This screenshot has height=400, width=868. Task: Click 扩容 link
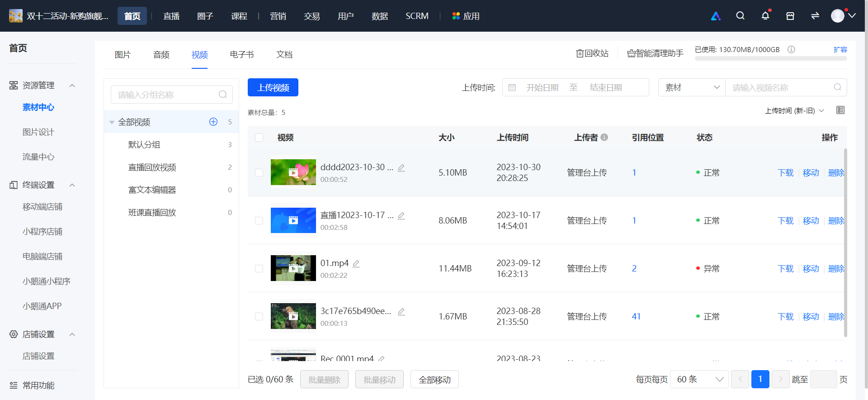point(840,50)
